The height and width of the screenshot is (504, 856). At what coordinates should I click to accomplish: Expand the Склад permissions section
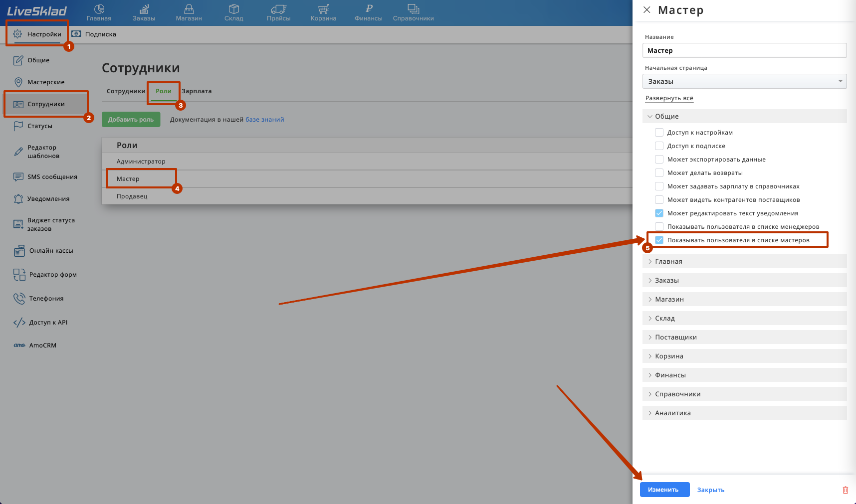[744, 318]
